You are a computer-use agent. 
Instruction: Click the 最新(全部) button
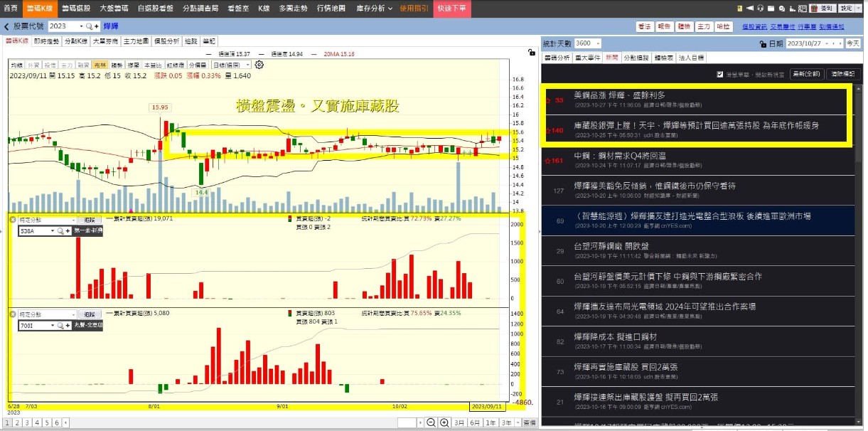[x=807, y=74]
